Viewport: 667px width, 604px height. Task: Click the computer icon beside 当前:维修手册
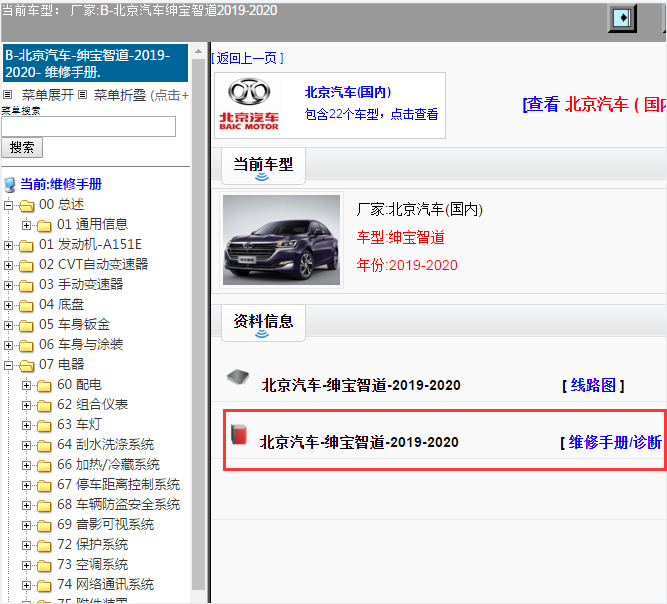tap(10, 185)
